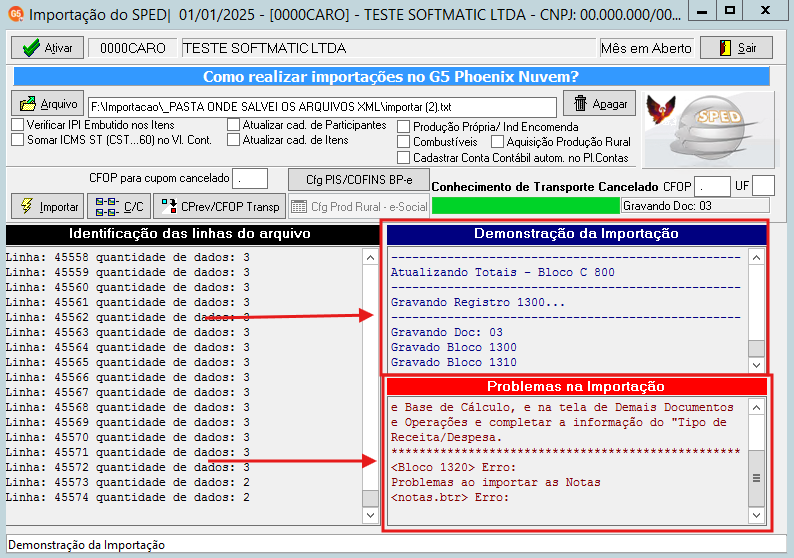Check Aquisição Produção Rural
This screenshot has width=794, height=558.
click(498, 142)
